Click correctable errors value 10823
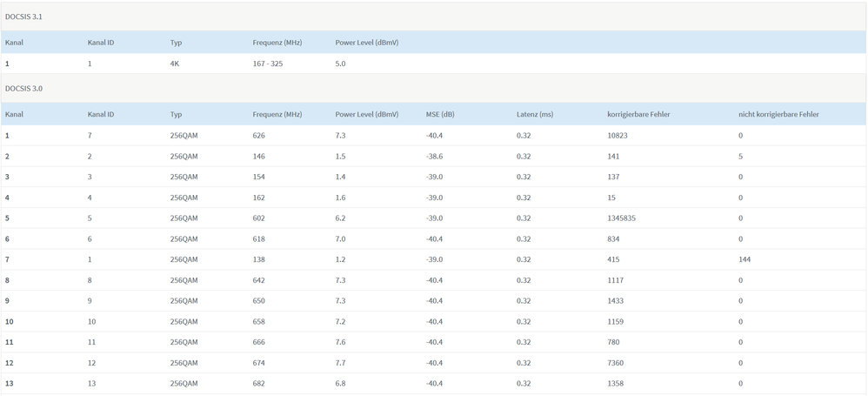Image resolution: width=868 pixels, height=396 pixels. click(x=618, y=136)
